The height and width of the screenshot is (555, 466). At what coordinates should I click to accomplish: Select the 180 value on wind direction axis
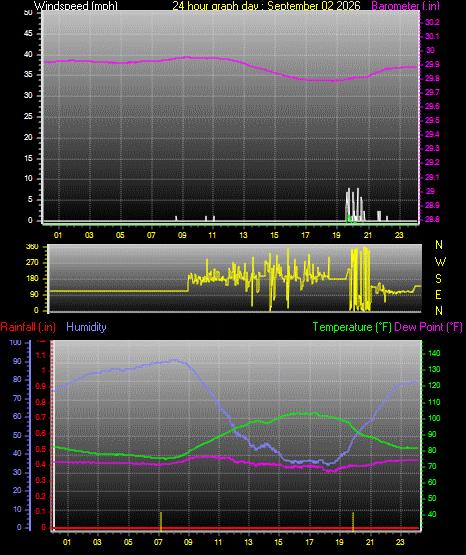point(32,279)
